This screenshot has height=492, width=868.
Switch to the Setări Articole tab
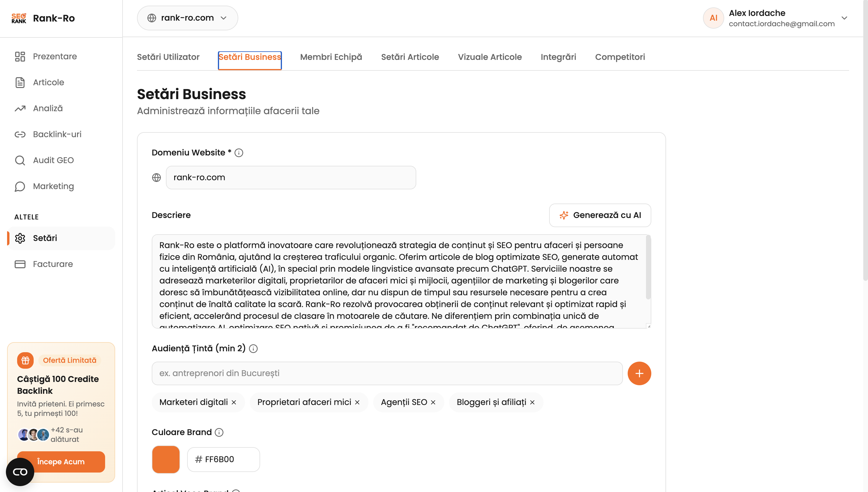click(410, 57)
